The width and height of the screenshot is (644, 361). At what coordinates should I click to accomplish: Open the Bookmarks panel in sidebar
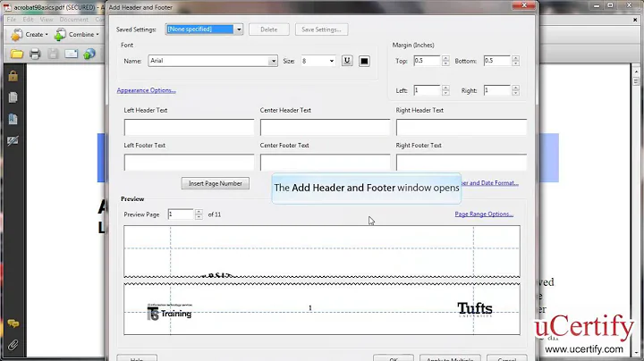(13, 119)
